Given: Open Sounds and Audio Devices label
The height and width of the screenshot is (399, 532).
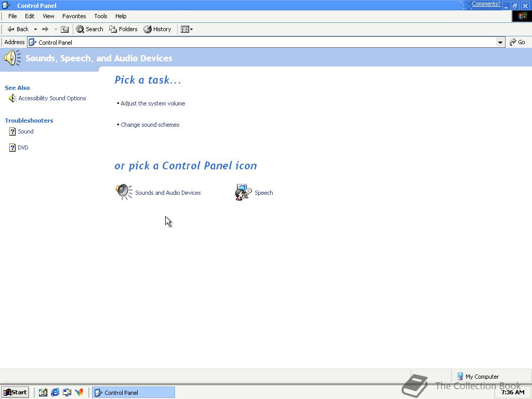Looking at the screenshot, I should [168, 193].
